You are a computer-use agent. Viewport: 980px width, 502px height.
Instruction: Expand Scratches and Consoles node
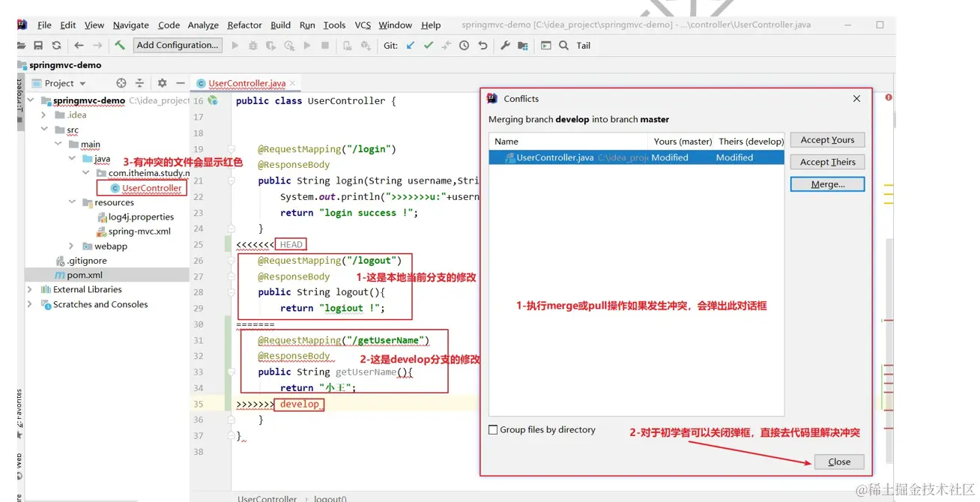31,304
